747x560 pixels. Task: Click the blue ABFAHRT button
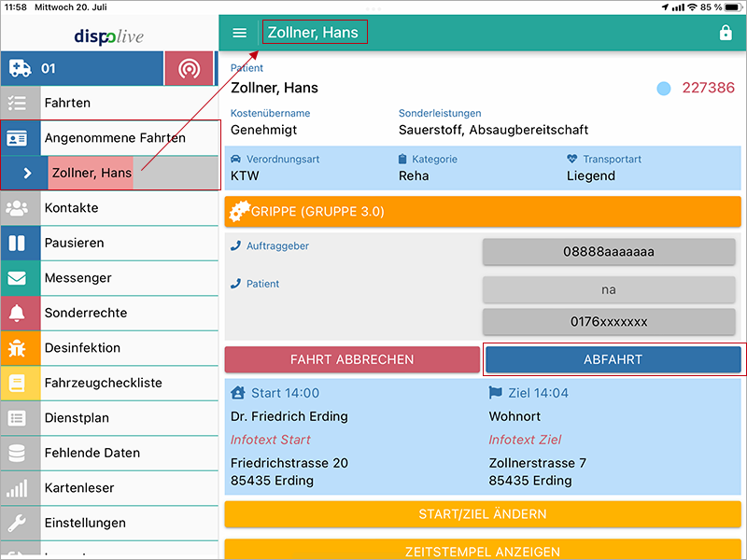click(x=613, y=359)
